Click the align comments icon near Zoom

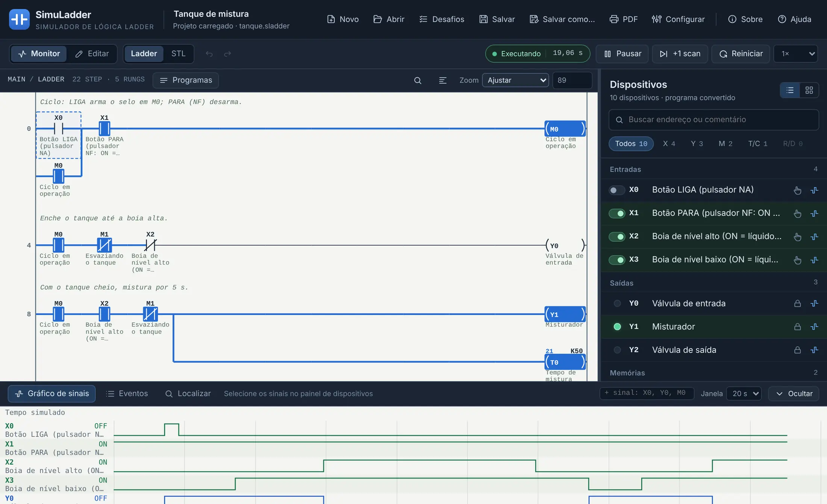[443, 80]
